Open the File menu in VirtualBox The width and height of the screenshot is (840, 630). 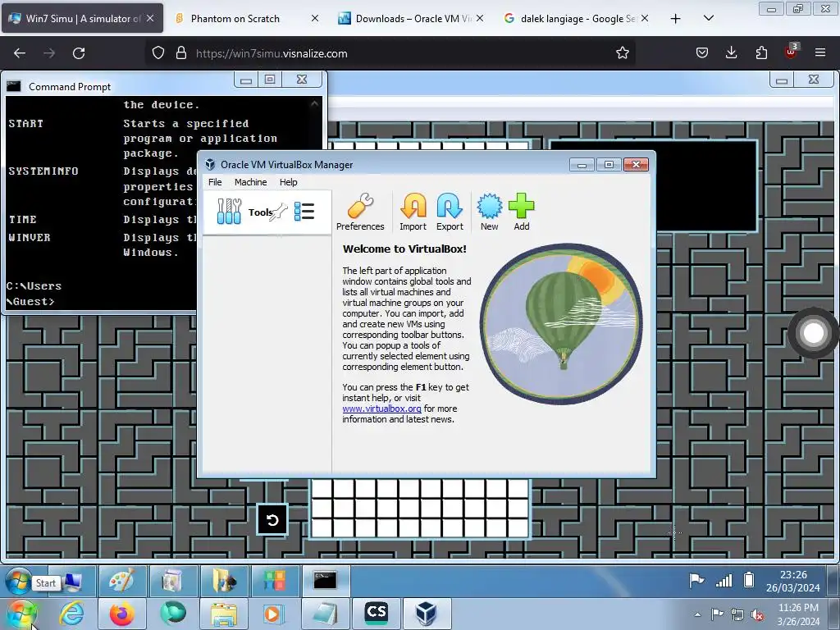pyautogui.click(x=215, y=182)
